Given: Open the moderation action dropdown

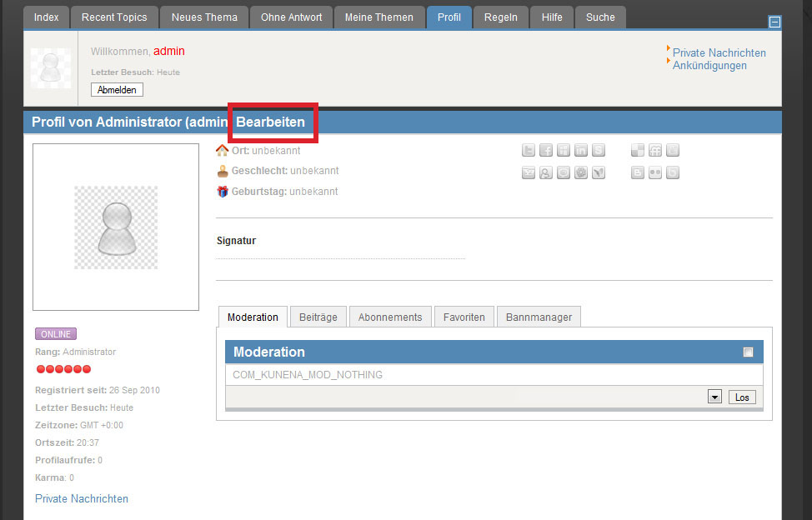Looking at the screenshot, I should pyautogui.click(x=714, y=397).
